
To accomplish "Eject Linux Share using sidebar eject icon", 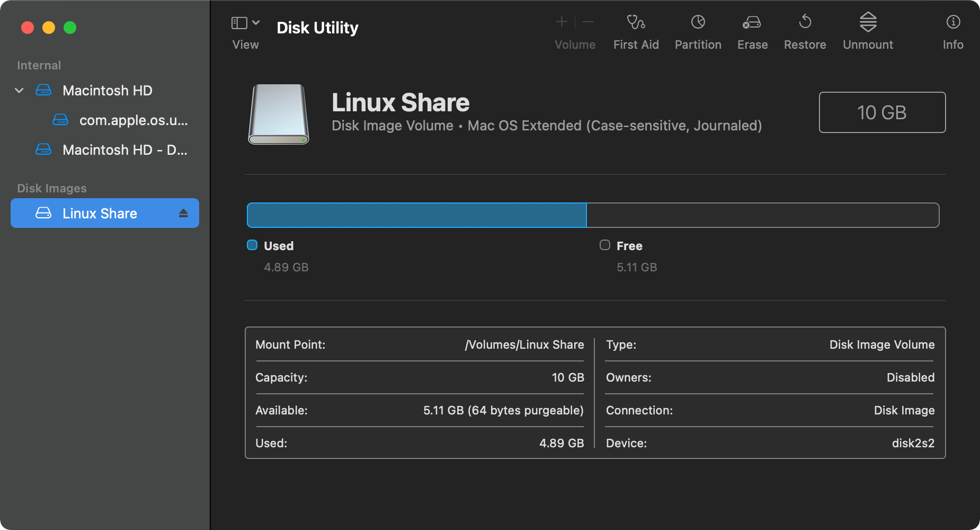I will coord(183,213).
